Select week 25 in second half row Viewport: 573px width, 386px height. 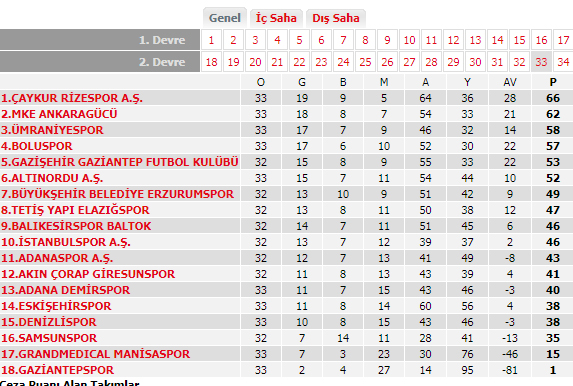click(x=365, y=62)
